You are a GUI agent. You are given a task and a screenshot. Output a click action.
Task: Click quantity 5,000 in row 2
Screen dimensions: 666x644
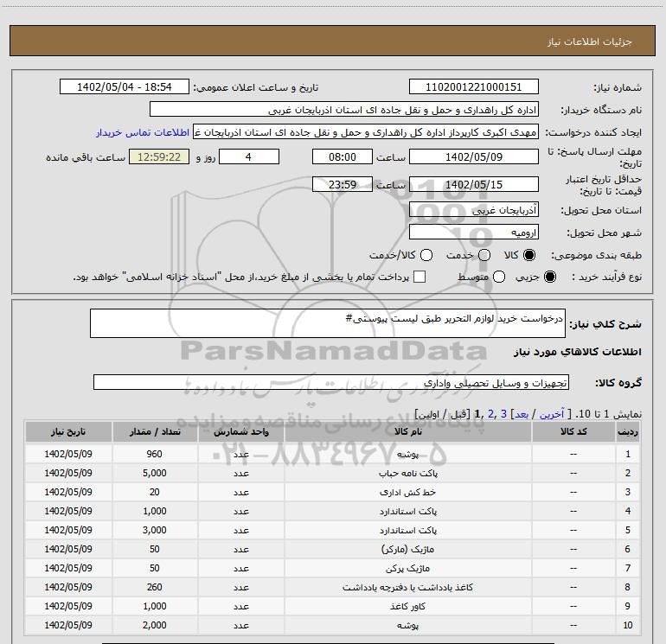tap(155, 473)
